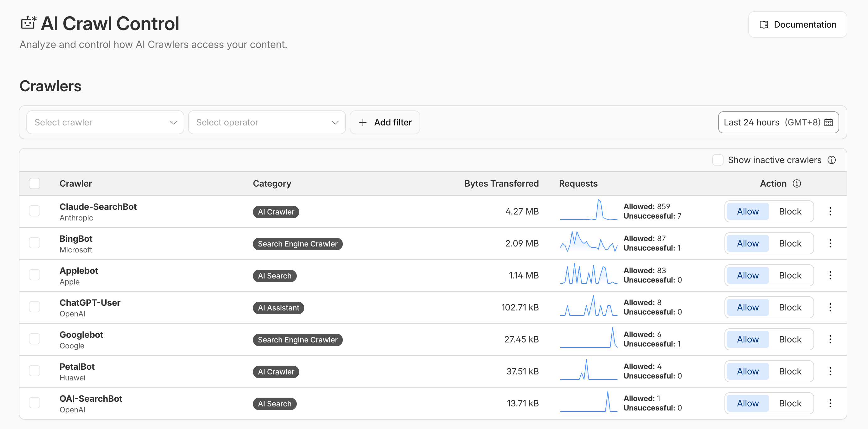Open the Documentation link
868x429 pixels.
pyautogui.click(x=797, y=25)
